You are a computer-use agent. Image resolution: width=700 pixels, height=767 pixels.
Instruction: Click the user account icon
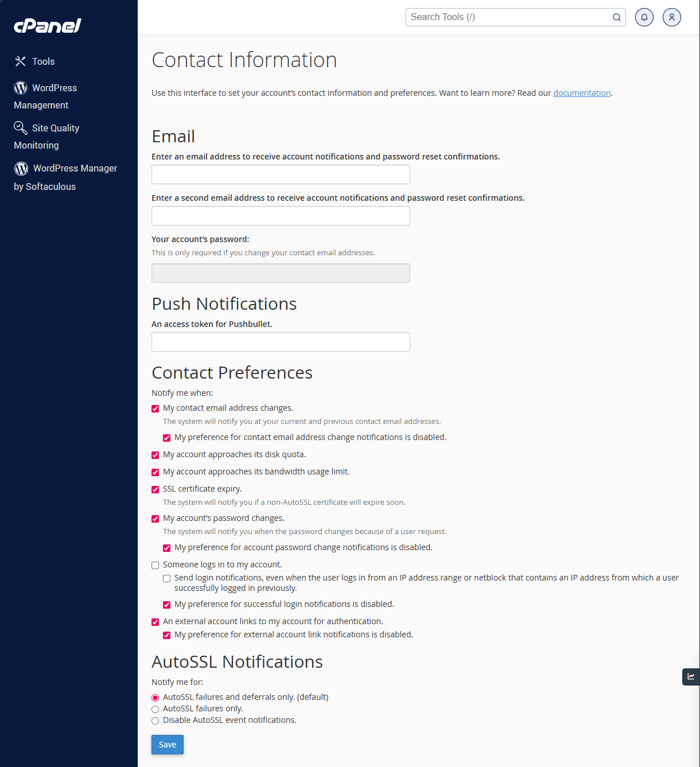click(671, 17)
